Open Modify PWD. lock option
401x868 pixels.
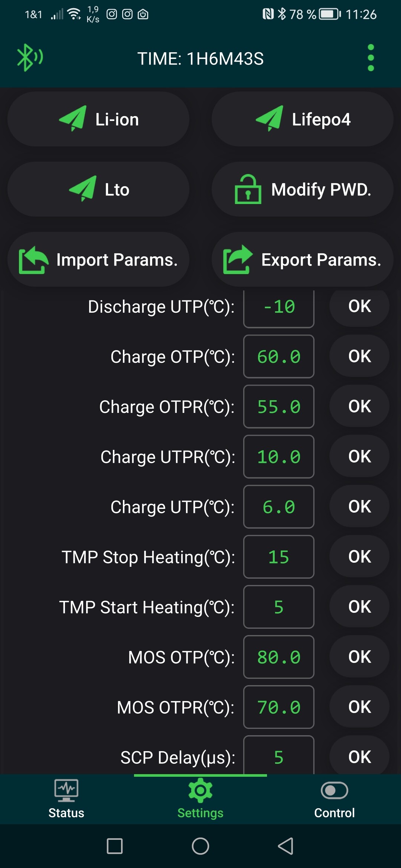(x=303, y=190)
